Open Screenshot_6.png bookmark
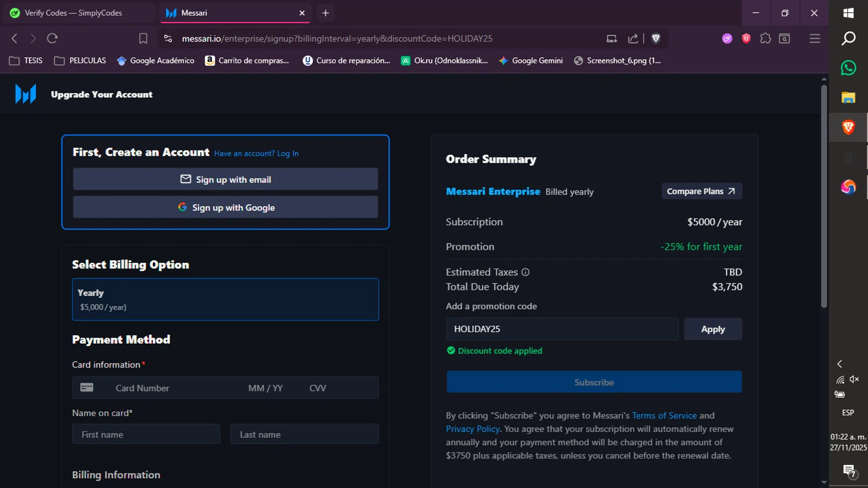 (617, 60)
